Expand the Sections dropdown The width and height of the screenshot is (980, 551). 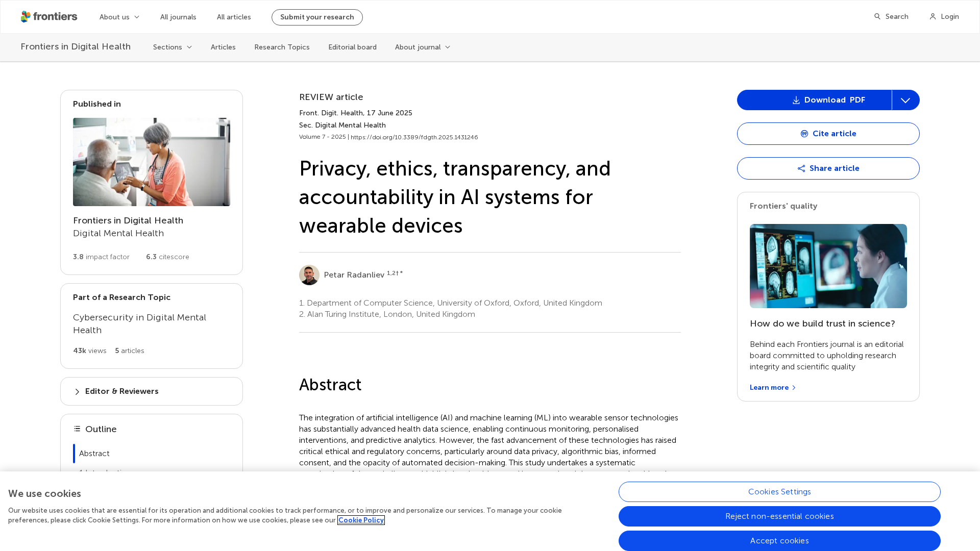172,47
